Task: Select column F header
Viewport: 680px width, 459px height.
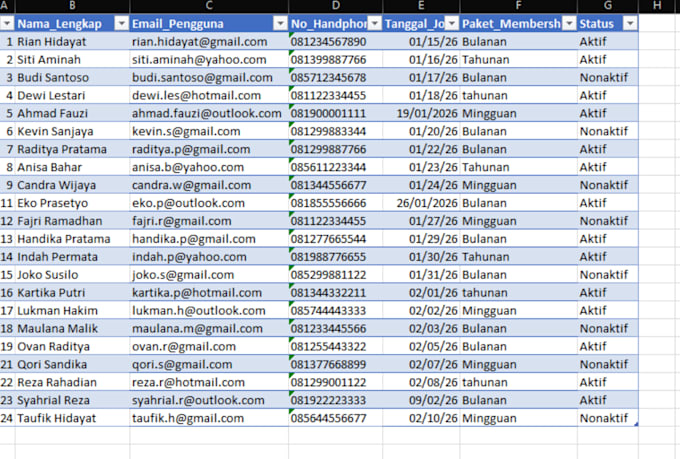Action: pos(519,6)
